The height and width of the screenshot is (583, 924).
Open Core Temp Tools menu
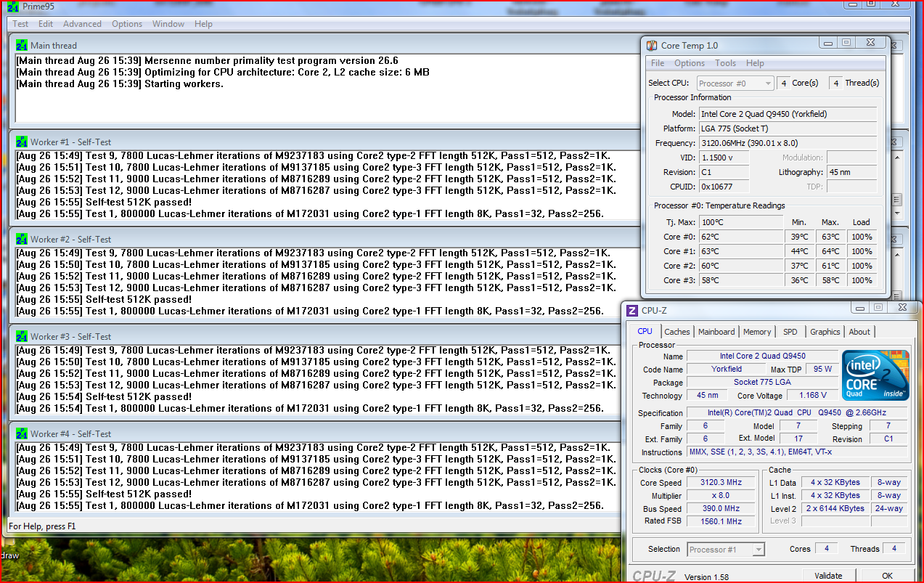(726, 63)
